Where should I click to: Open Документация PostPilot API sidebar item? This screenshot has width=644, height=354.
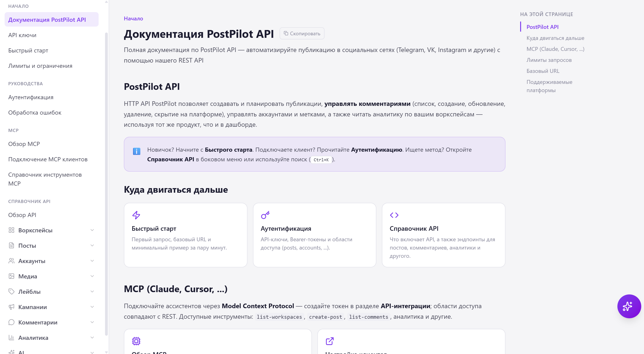point(52,19)
